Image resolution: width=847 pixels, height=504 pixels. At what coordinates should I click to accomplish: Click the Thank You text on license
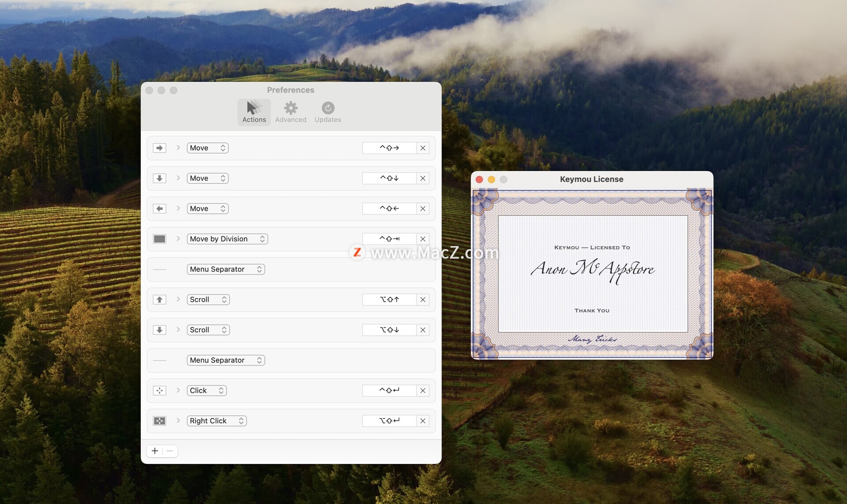click(x=592, y=311)
